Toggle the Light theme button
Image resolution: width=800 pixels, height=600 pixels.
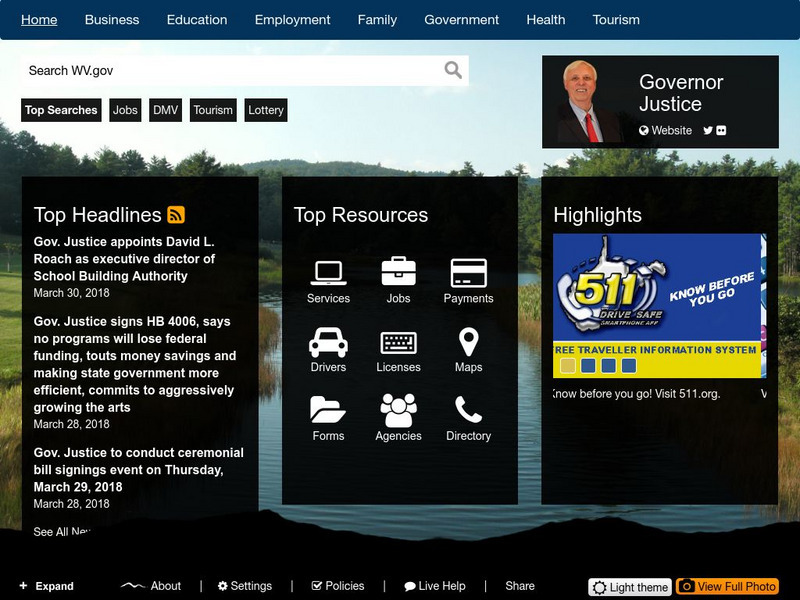coord(630,587)
